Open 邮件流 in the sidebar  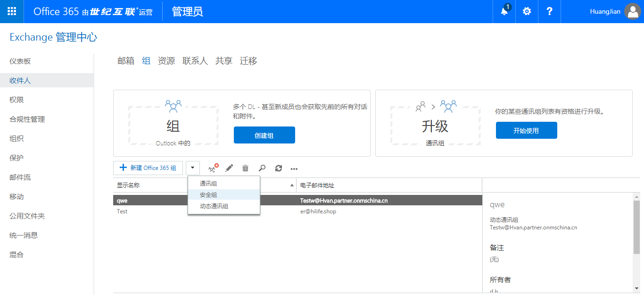pyautogui.click(x=47, y=177)
